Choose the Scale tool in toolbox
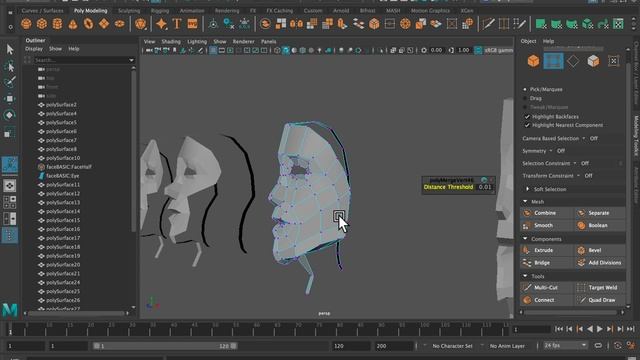Viewport: 640px width, 360px height. (x=10, y=133)
